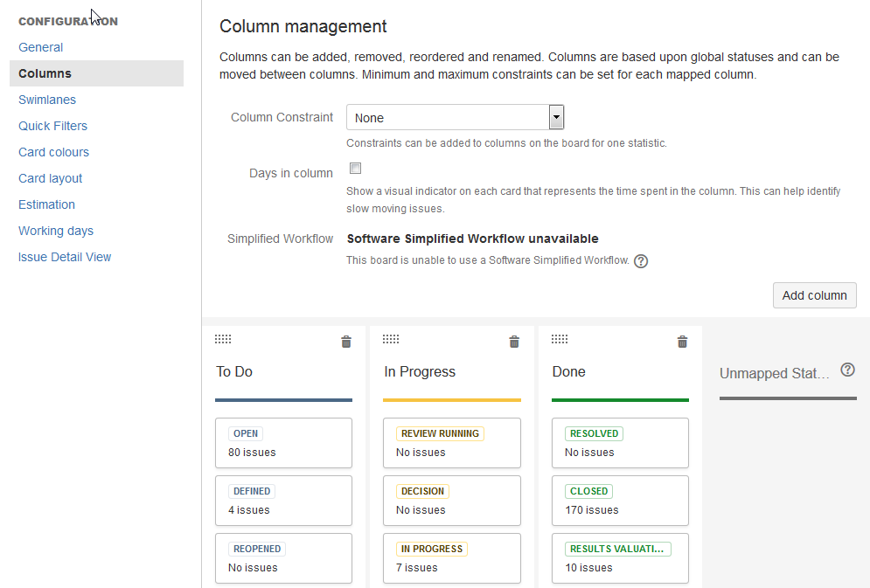Grab the To Do column drag handle
870x588 pixels.
pyautogui.click(x=223, y=340)
